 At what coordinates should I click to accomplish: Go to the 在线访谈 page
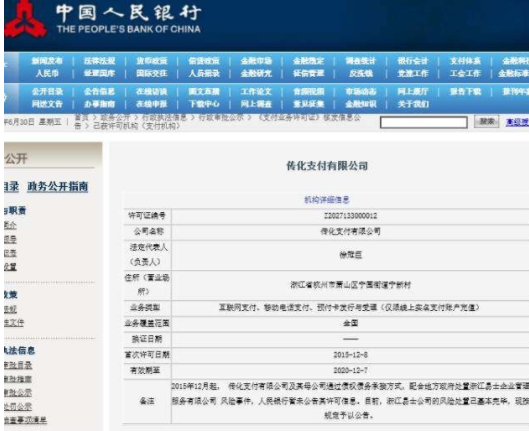coord(152,92)
